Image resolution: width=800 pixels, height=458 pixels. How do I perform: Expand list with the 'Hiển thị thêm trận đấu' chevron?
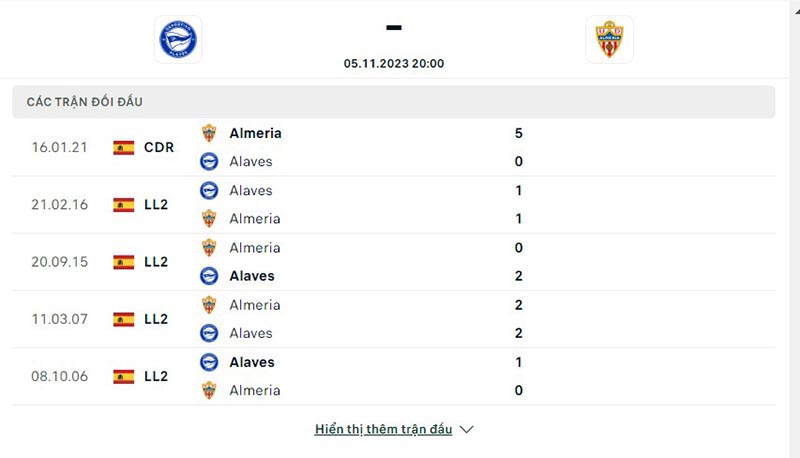point(466,429)
